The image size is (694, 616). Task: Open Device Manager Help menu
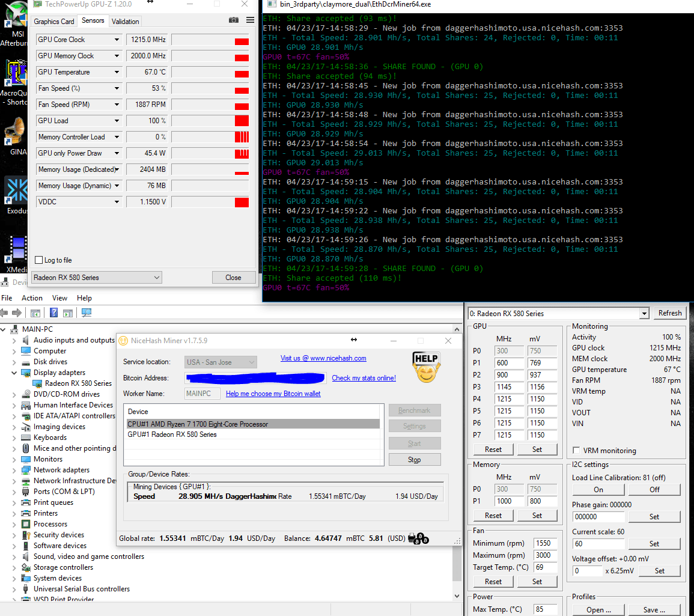pyautogui.click(x=84, y=298)
